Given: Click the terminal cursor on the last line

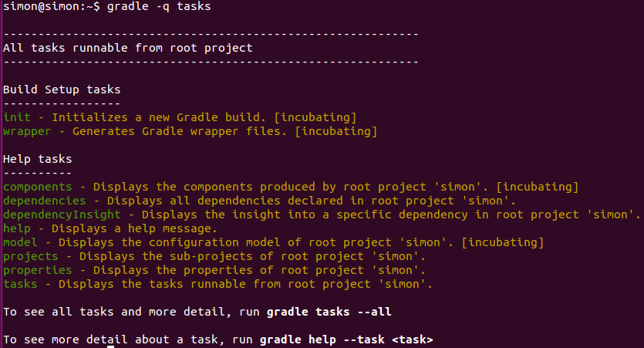Looking at the screenshot, I should point(110,346).
